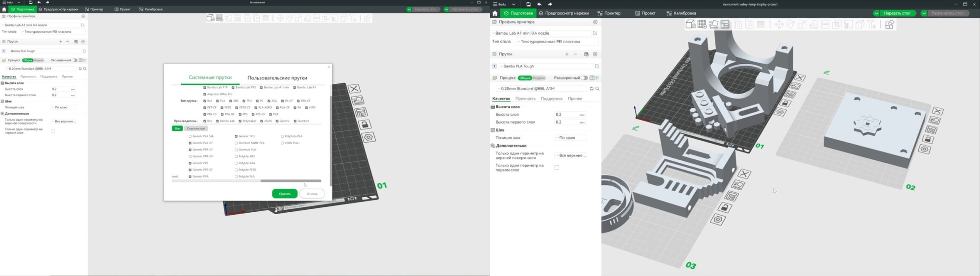Click Undo arrow in right window title bar
The height and width of the screenshot is (276, 980).
[x=539, y=4]
